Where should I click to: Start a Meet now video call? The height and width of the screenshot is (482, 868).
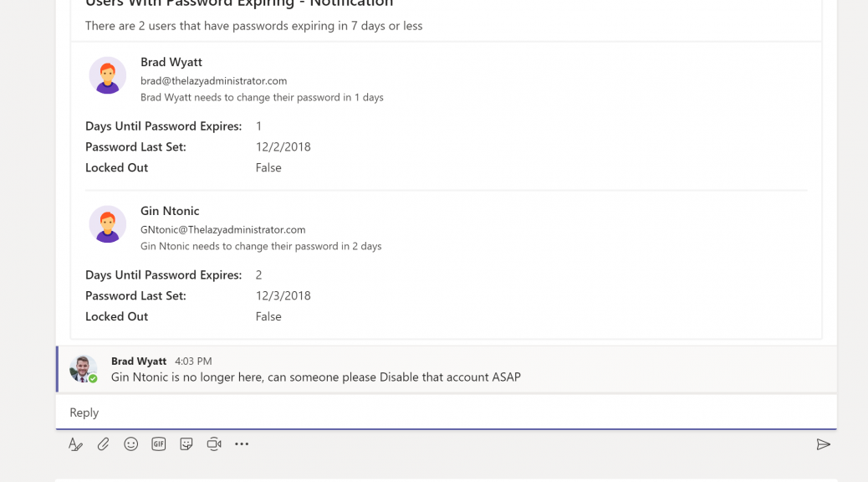click(214, 444)
